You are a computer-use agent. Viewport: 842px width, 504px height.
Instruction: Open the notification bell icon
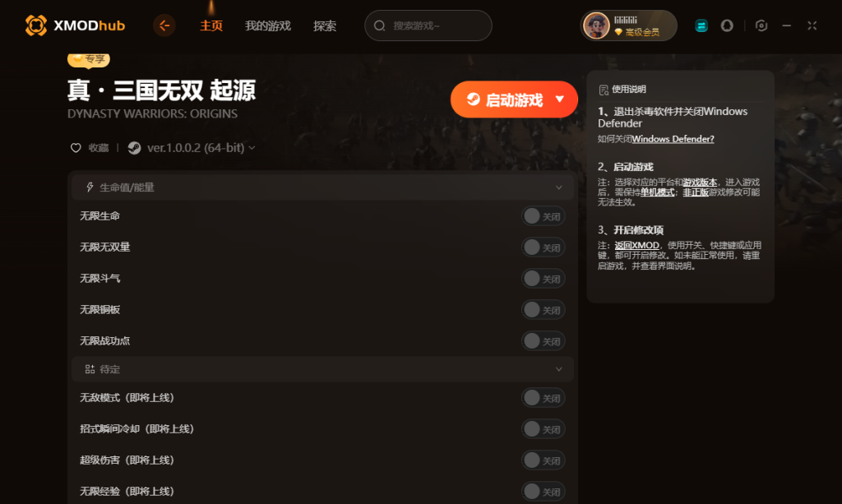727,25
